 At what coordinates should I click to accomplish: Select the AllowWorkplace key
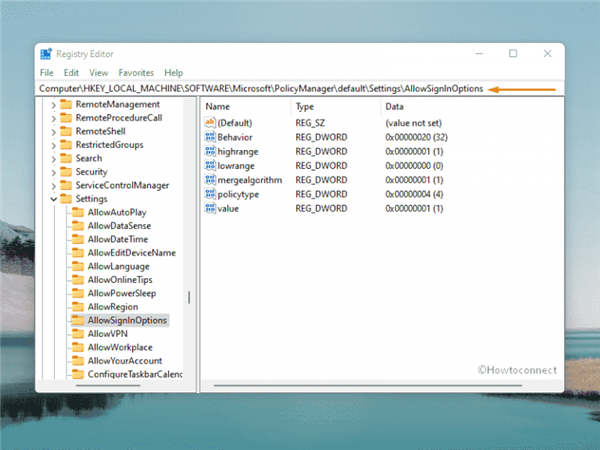(x=120, y=347)
